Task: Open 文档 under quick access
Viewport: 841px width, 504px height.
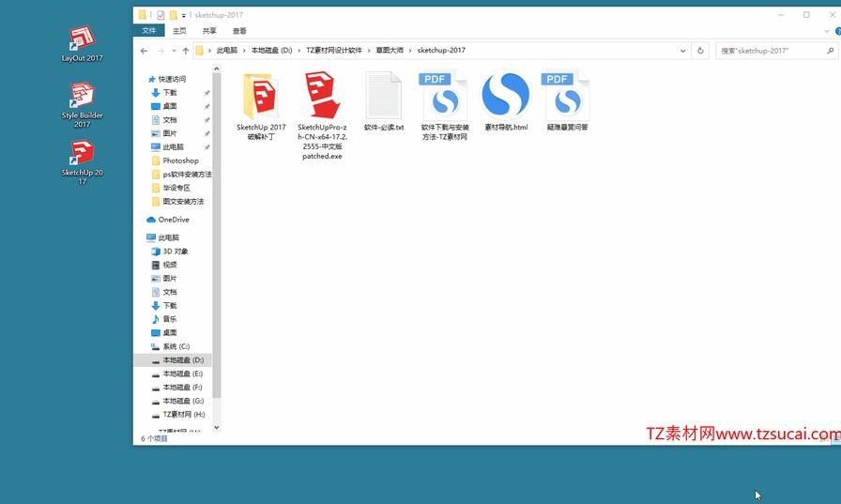Action: 170,120
